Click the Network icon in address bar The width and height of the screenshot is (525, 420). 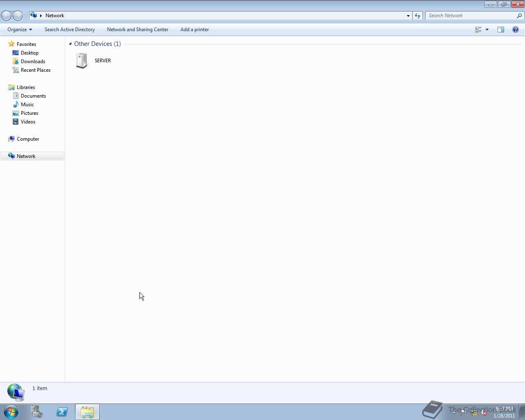[34, 16]
